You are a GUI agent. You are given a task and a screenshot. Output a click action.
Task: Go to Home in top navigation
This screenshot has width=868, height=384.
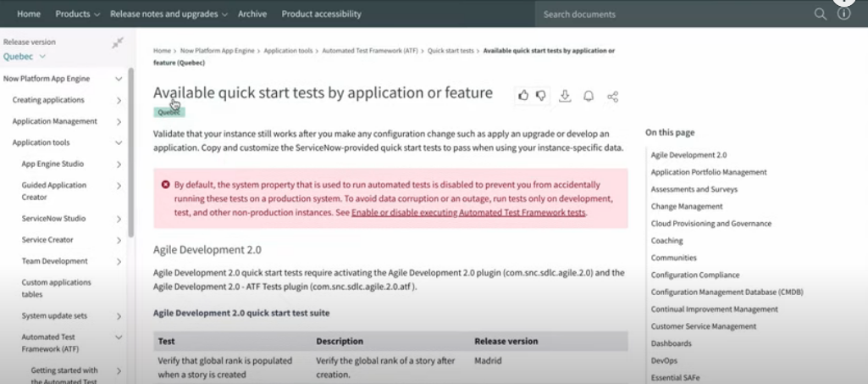[29, 14]
